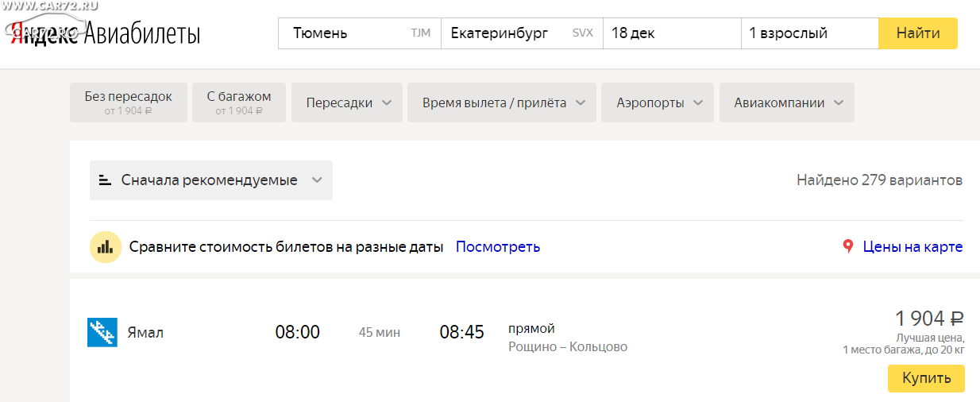The image size is (980, 402).
Task: Buy the Yamal ticket with Купить
Action: [926, 379]
